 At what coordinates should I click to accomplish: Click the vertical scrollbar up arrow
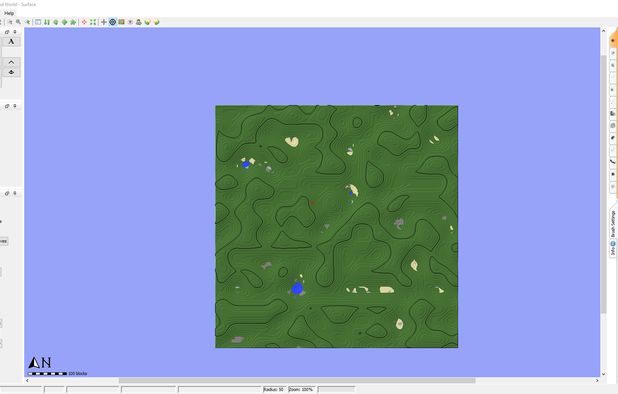click(x=603, y=30)
